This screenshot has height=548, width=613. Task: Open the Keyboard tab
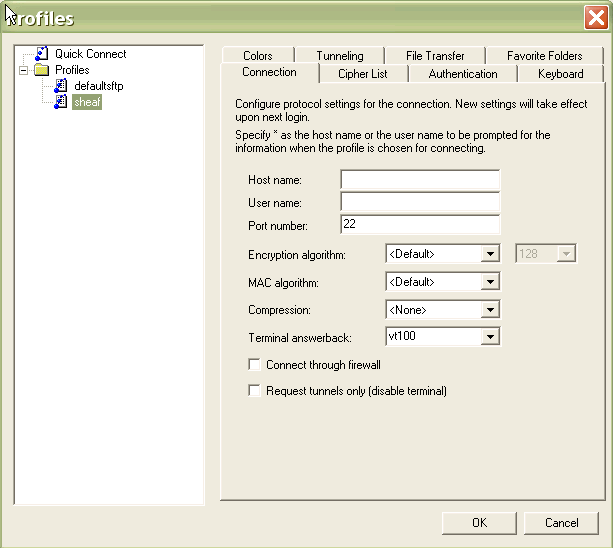[x=560, y=73]
